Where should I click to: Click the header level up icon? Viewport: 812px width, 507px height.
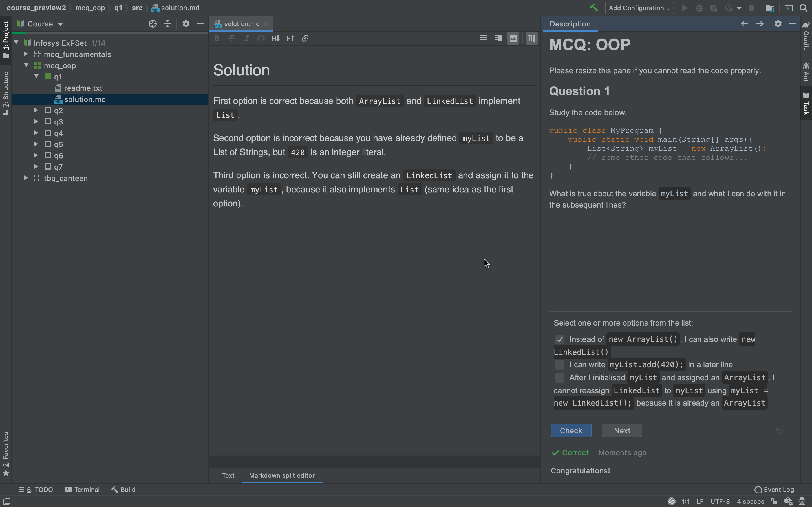point(290,39)
